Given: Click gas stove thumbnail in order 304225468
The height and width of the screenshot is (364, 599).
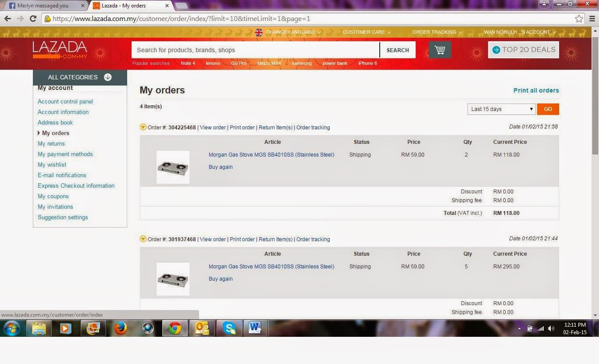Looking at the screenshot, I should pos(173,167).
